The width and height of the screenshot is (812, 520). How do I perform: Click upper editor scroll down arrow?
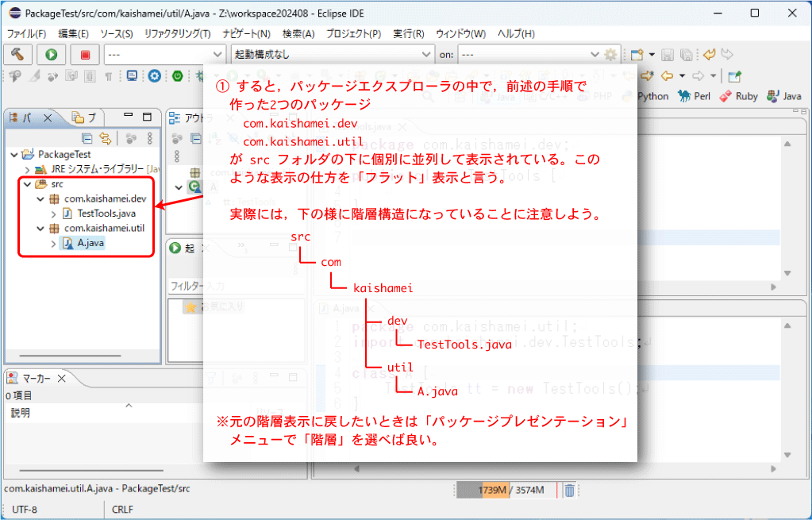pyautogui.click(x=787, y=273)
